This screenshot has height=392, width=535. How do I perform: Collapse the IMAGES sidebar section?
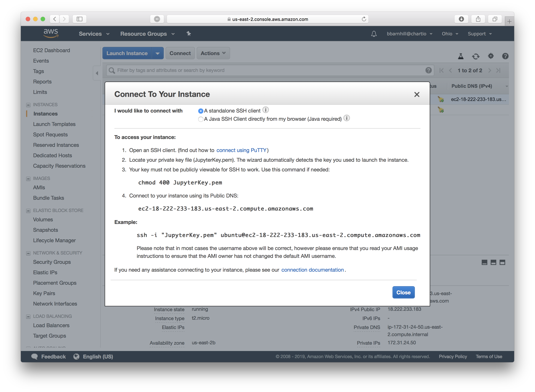coord(28,179)
